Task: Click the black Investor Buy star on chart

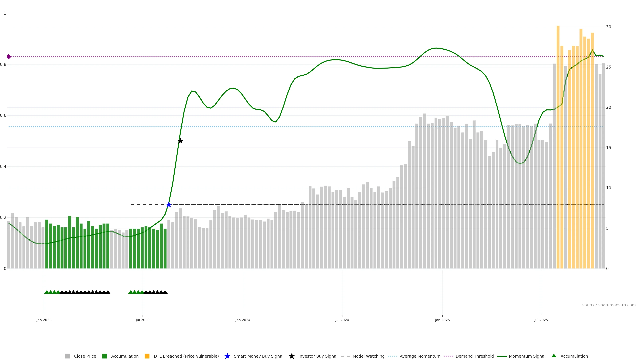Action: click(180, 141)
